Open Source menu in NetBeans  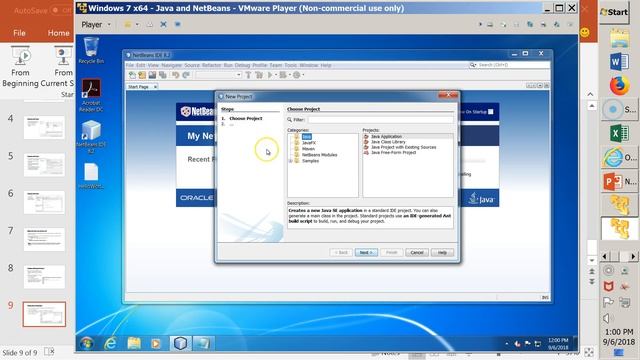[x=191, y=65]
